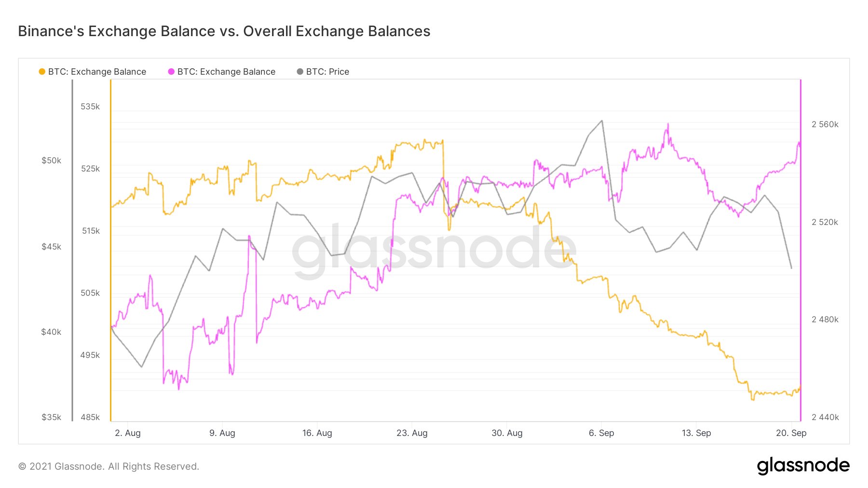Click the gray BTC Price legend dot
868x488 pixels.
(x=300, y=72)
